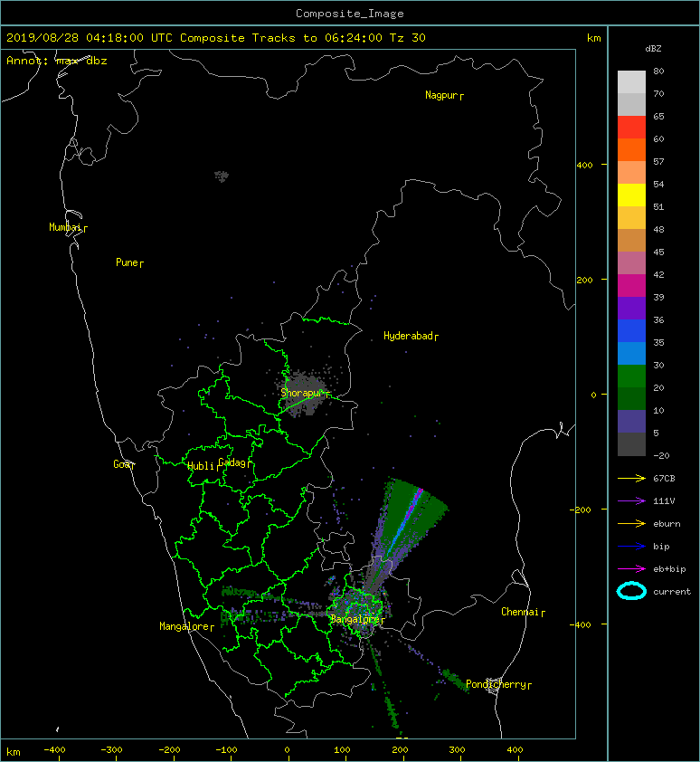700x762 pixels.
Task: Click the blue bip arrow legend icon
Action: click(x=631, y=547)
